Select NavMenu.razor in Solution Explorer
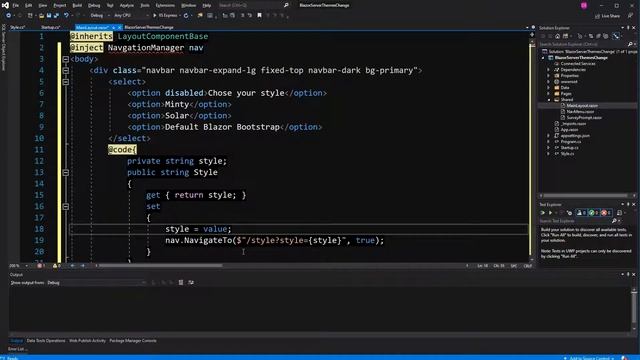Image resolution: width=640 pixels, height=360 pixels. 580,111
